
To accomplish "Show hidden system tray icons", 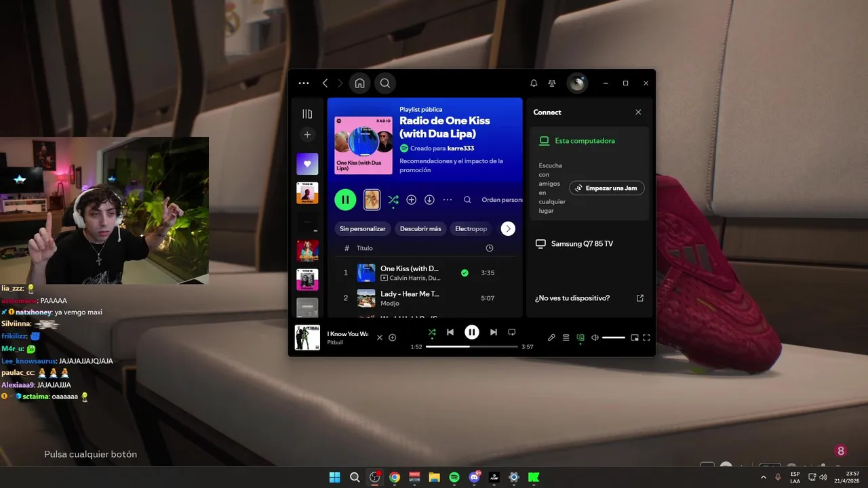I will (x=764, y=477).
